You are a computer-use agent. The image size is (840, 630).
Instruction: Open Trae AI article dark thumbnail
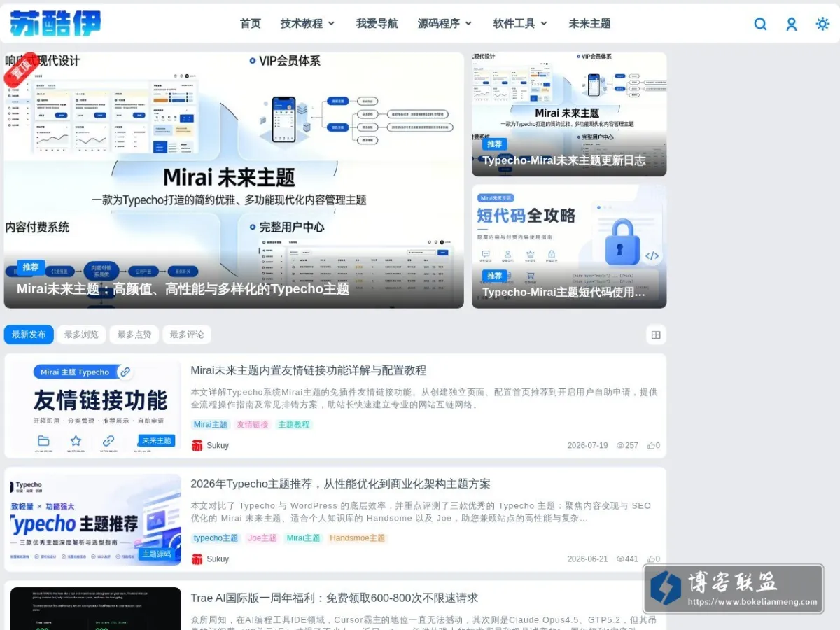96,608
